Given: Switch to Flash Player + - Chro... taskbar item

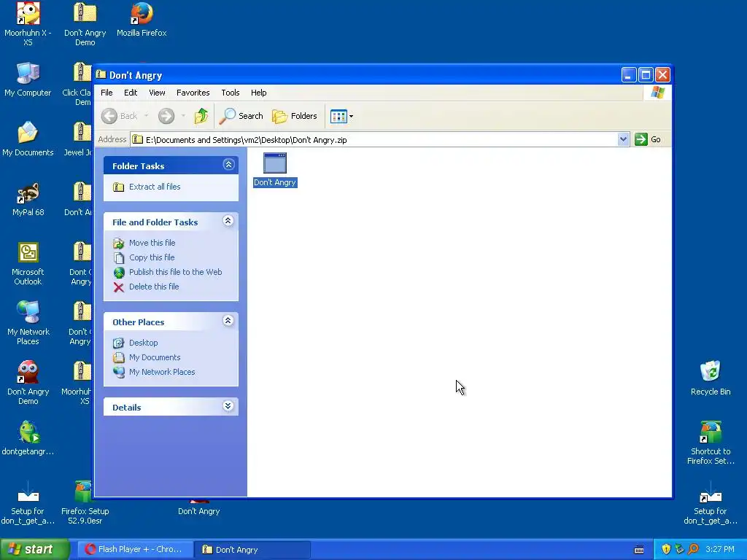Looking at the screenshot, I should click(134, 550).
